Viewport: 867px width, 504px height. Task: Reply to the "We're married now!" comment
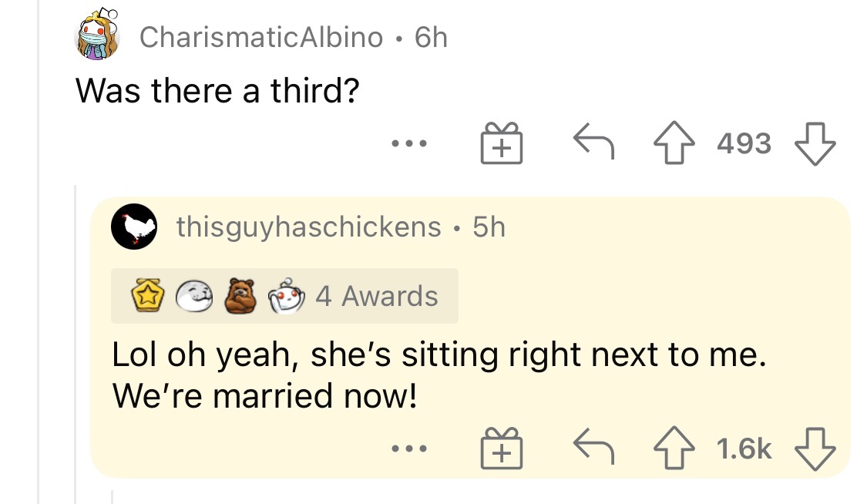(593, 449)
